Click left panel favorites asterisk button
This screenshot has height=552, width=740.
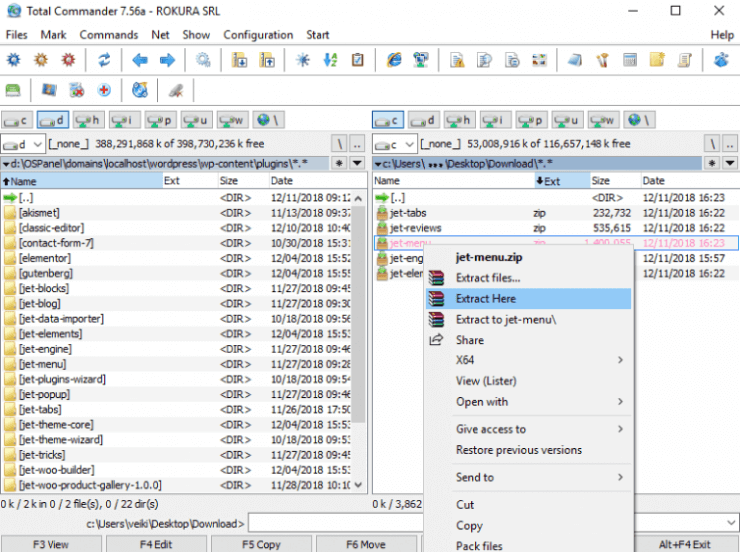pyautogui.click(x=339, y=163)
